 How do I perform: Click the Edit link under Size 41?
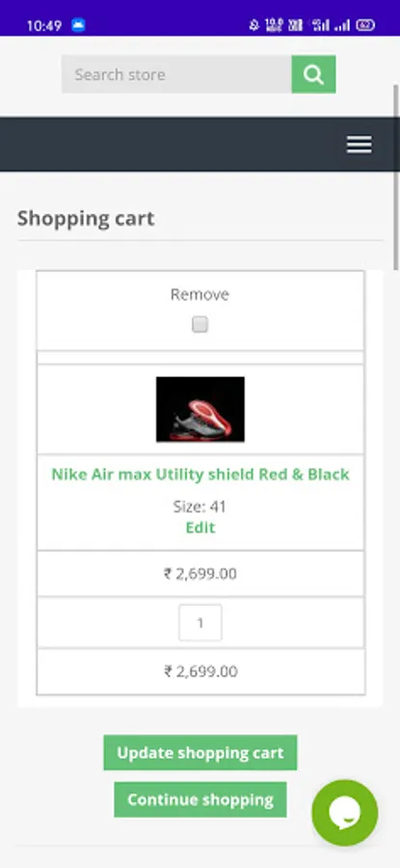pos(200,528)
